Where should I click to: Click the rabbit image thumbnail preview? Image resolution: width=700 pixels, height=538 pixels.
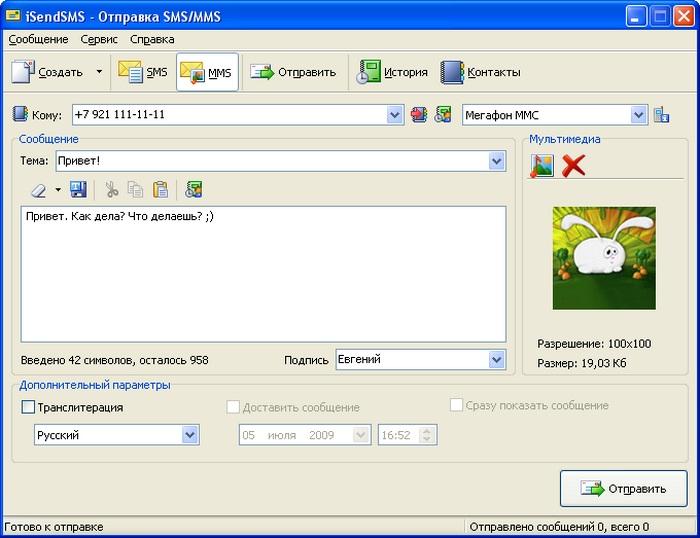tap(604, 258)
